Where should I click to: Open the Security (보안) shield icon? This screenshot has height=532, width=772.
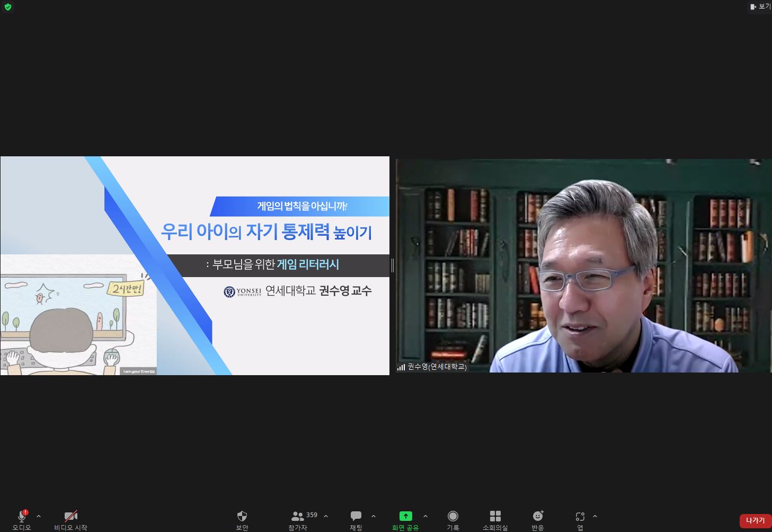pos(242,516)
